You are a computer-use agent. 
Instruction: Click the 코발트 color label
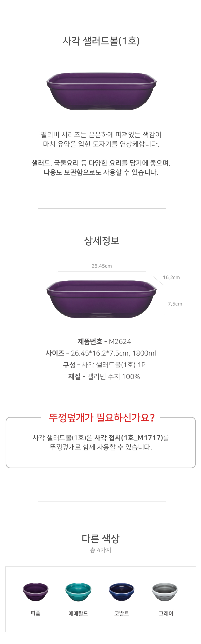122,613
